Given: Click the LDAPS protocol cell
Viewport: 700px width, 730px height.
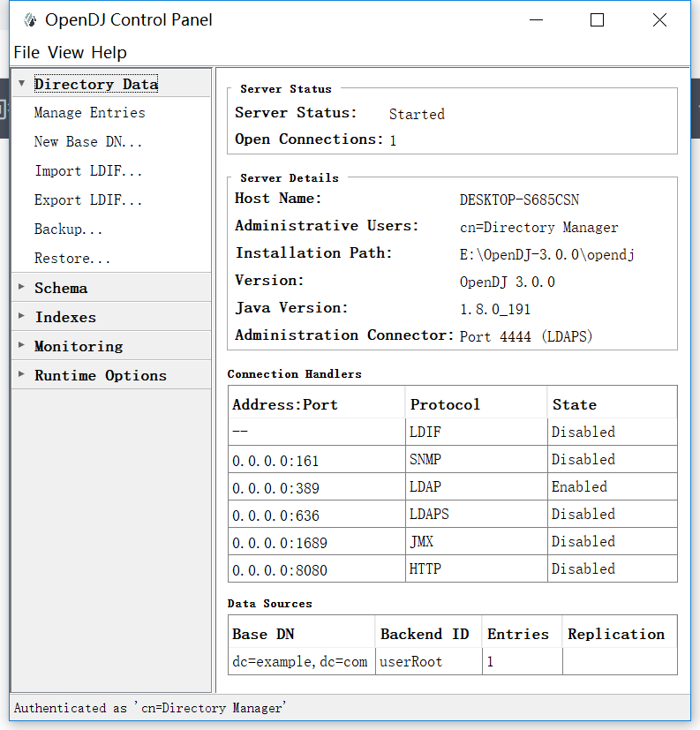Looking at the screenshot, I should [x=476, y=515].
